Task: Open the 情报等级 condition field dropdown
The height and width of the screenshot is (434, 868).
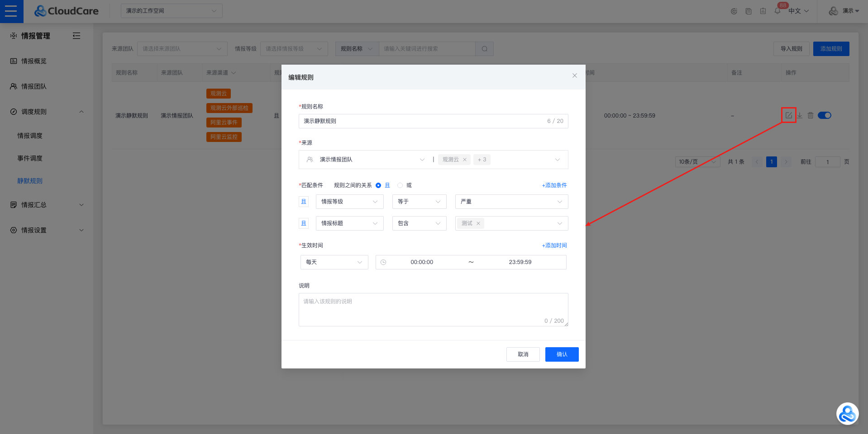Action: point(349,202)
